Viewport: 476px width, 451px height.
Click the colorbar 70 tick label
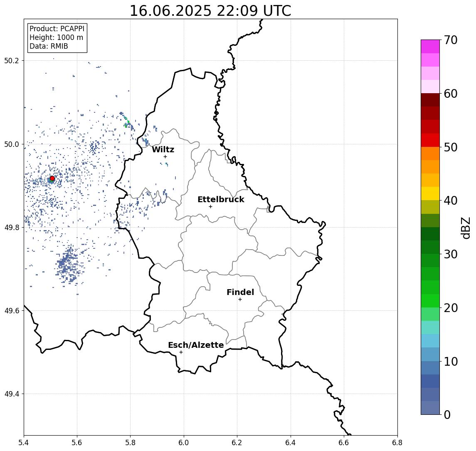[x=451, y=40]
